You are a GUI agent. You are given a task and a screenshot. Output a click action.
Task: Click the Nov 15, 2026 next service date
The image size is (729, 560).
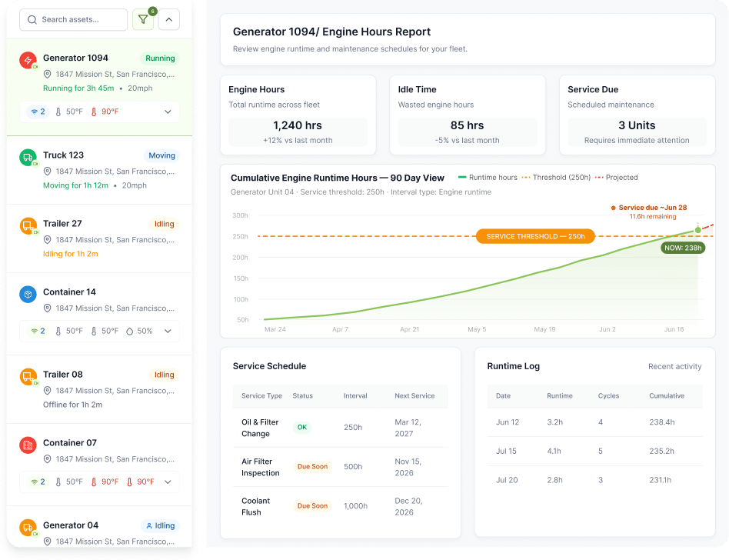click(408, 467)
